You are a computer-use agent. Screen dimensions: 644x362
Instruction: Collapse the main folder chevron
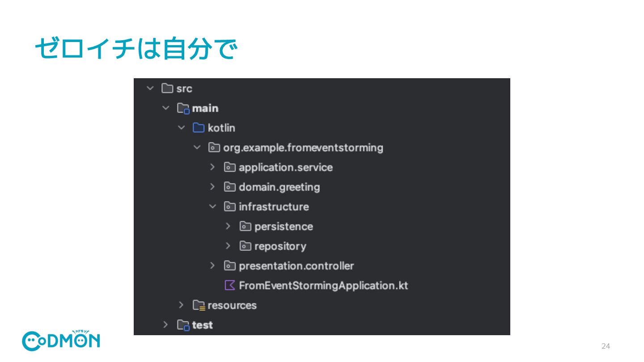166,108
